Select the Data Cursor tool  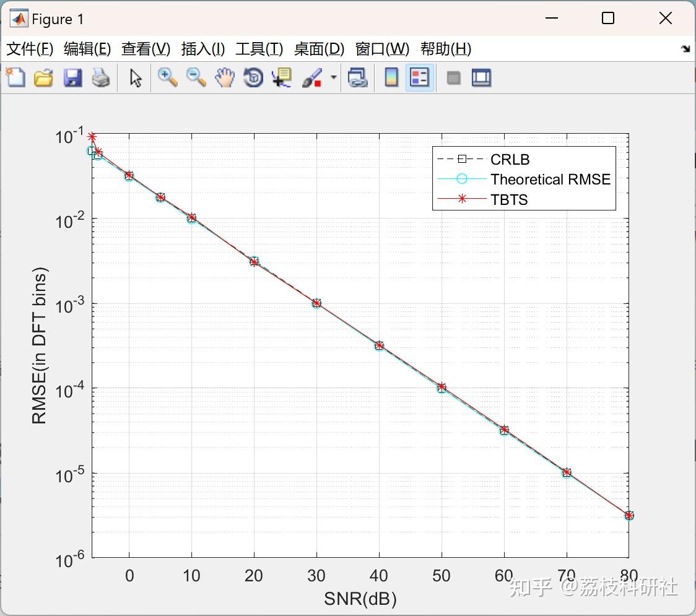point(281,77)
